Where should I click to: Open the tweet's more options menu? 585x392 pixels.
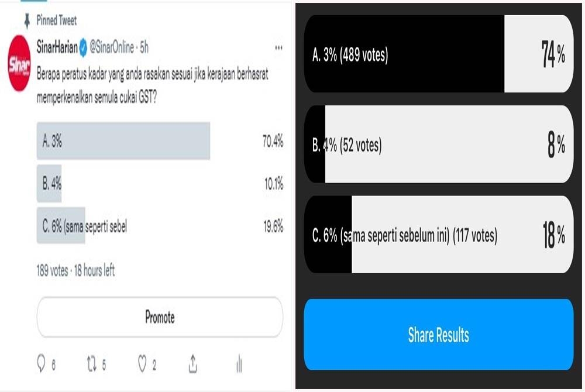pos(279,47)
